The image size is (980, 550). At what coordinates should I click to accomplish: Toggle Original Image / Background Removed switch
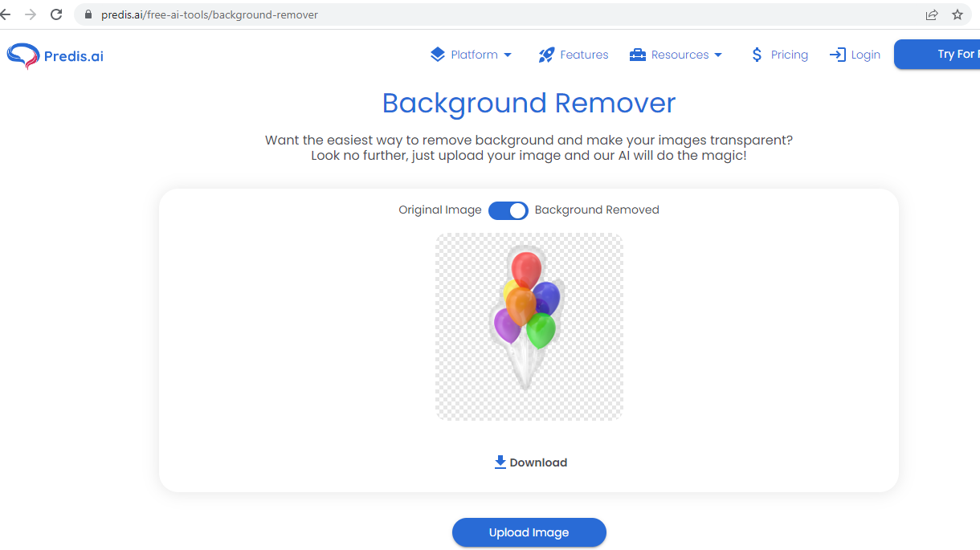508,210
